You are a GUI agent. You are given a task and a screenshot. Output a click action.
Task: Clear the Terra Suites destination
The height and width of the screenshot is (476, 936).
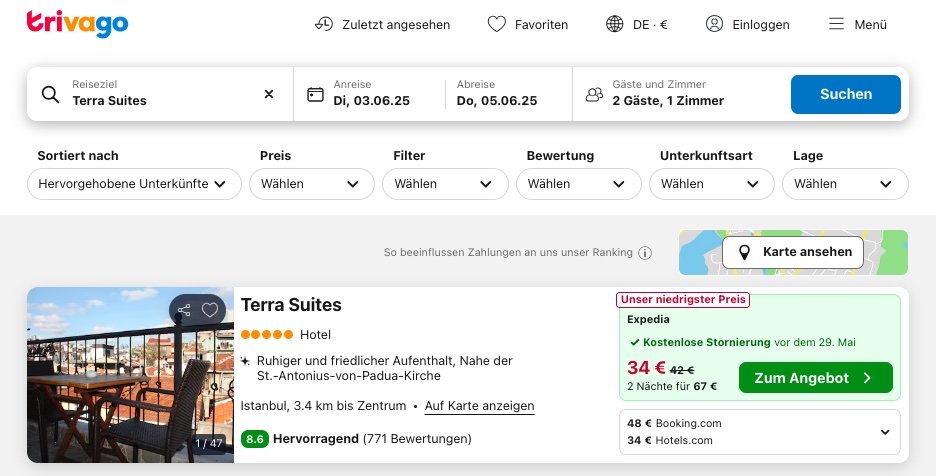[x=269, y=94]
